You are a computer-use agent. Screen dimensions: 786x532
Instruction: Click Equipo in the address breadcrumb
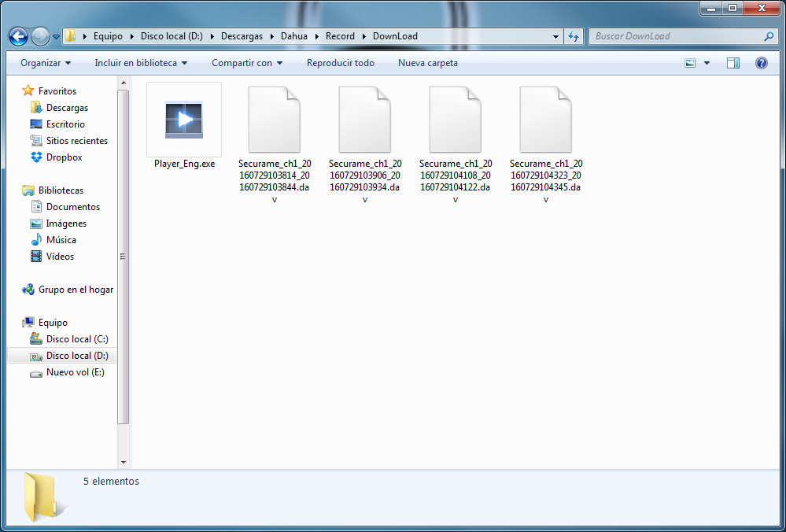108,37
